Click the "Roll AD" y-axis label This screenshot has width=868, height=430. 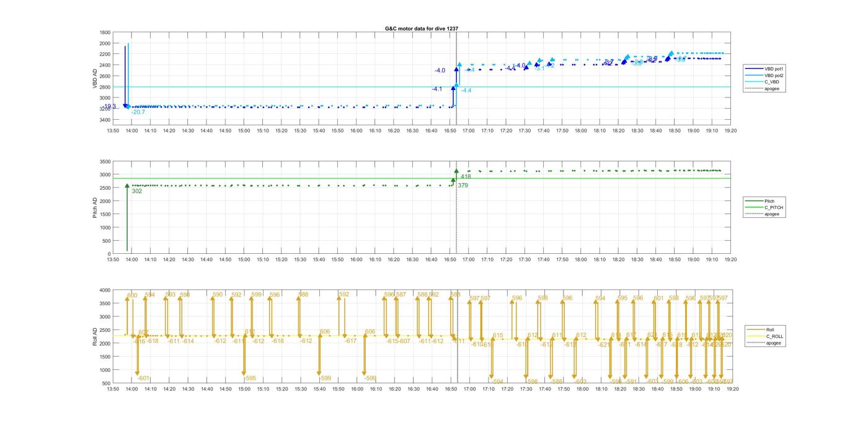pos(95,336)
